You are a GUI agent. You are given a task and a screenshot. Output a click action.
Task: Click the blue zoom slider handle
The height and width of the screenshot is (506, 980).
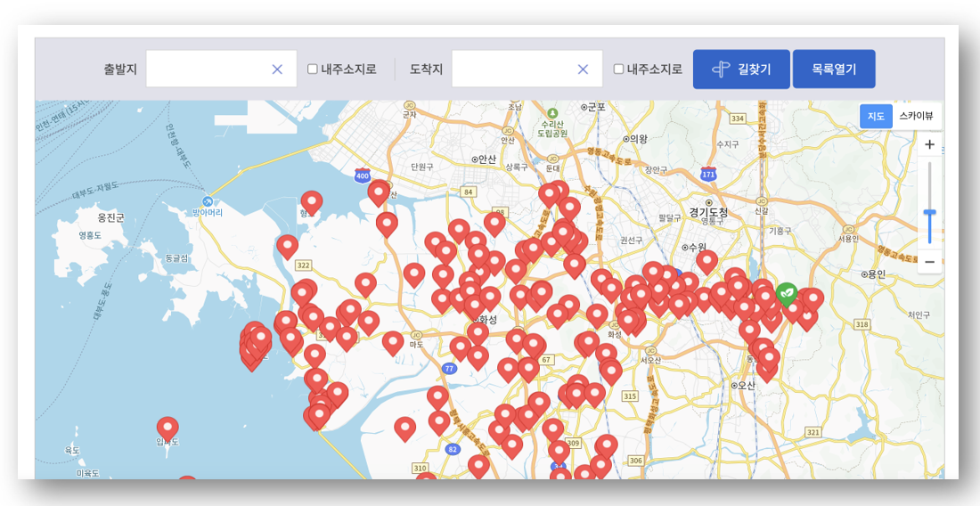click(929, 214)
